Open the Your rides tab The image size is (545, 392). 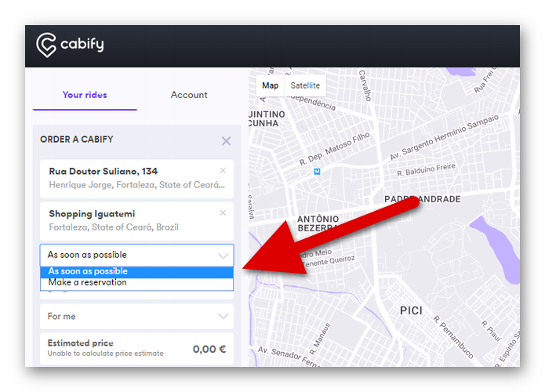85,95
